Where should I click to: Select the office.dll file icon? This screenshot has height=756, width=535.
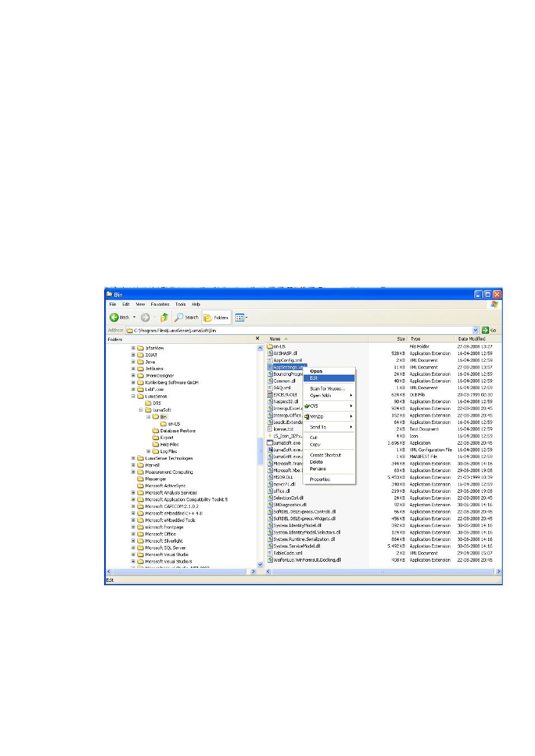coord(270,491)
